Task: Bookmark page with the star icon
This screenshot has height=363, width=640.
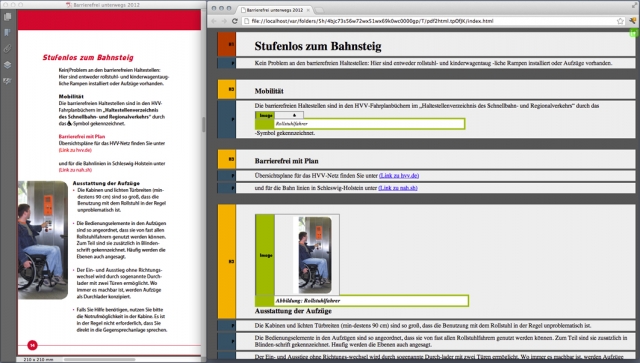Action: coord(620,21)
